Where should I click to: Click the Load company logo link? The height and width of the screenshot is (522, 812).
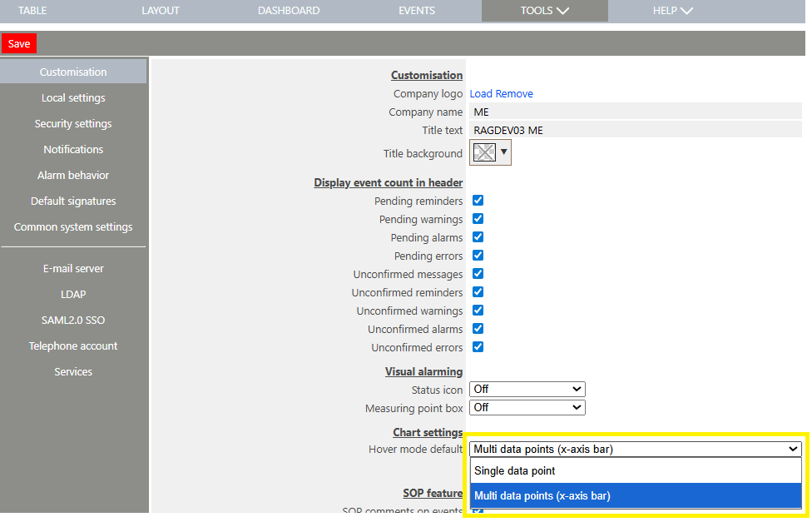[x=481, y=94]
